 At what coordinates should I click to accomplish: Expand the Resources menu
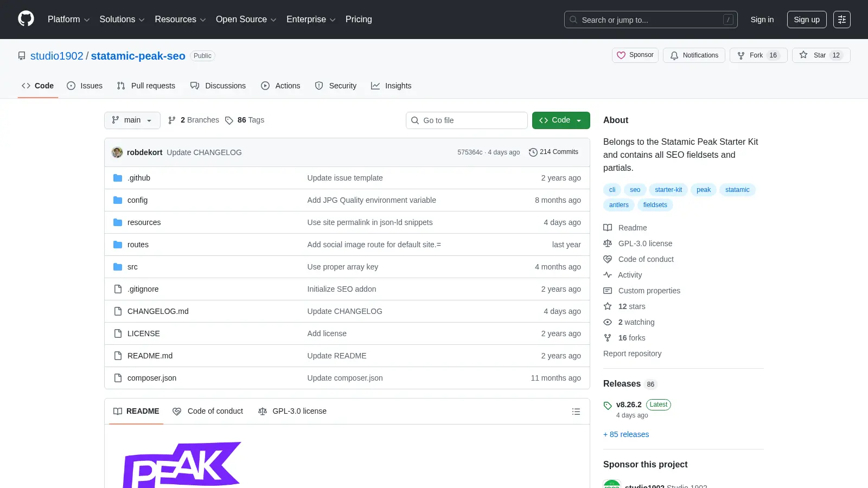tap(180, 20)
